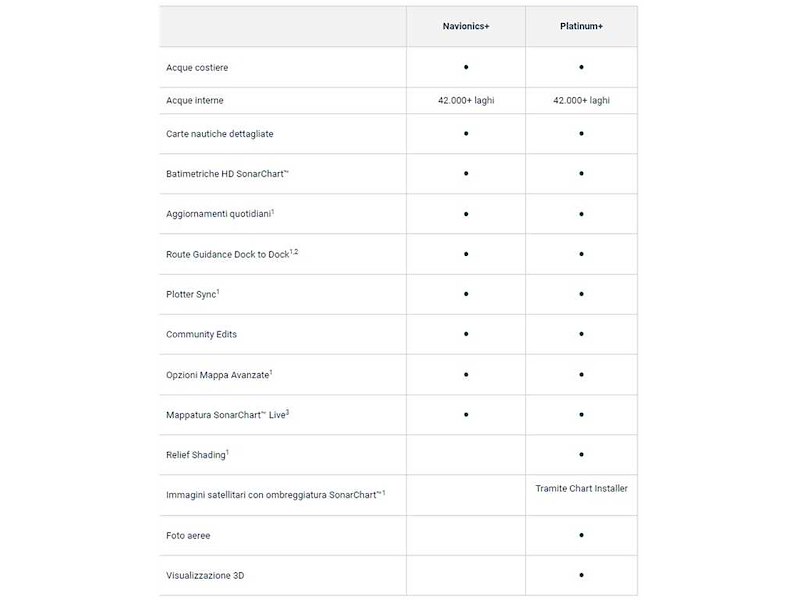Viewport: 800px width, 600px height.
Task: Click the Platinum+ dot for Foto aeree
Action: 581,535
